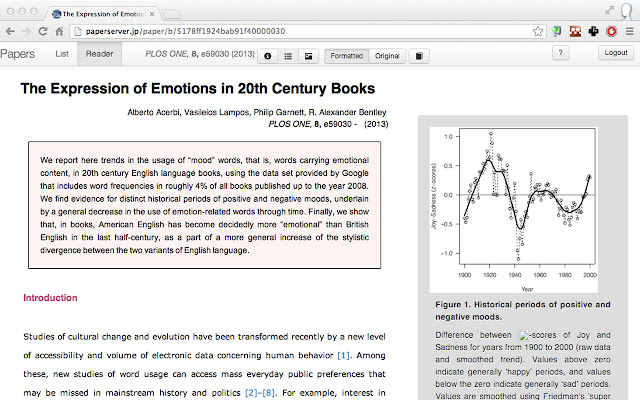The height and width of the screenshot is (400, 640).
Task: Open the List tab
Action: (62, 54)
